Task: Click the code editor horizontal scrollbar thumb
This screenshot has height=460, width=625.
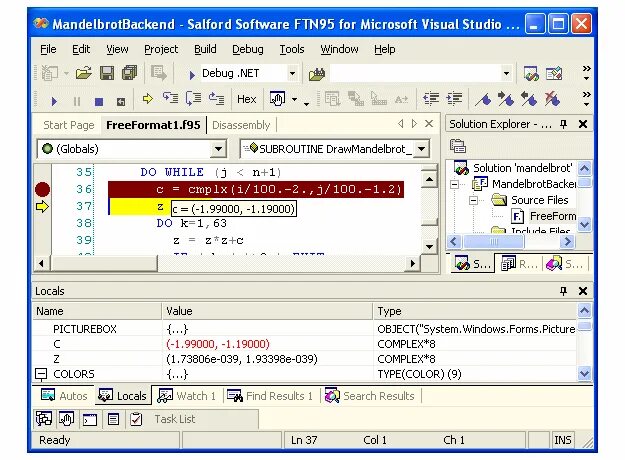Action: coord(105,263)
